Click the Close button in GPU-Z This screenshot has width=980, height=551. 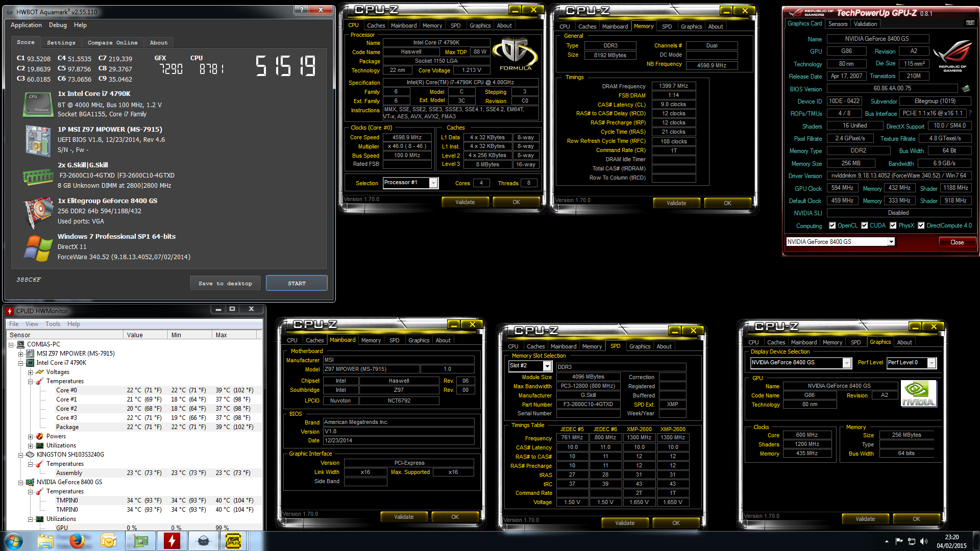coord(957,242)
